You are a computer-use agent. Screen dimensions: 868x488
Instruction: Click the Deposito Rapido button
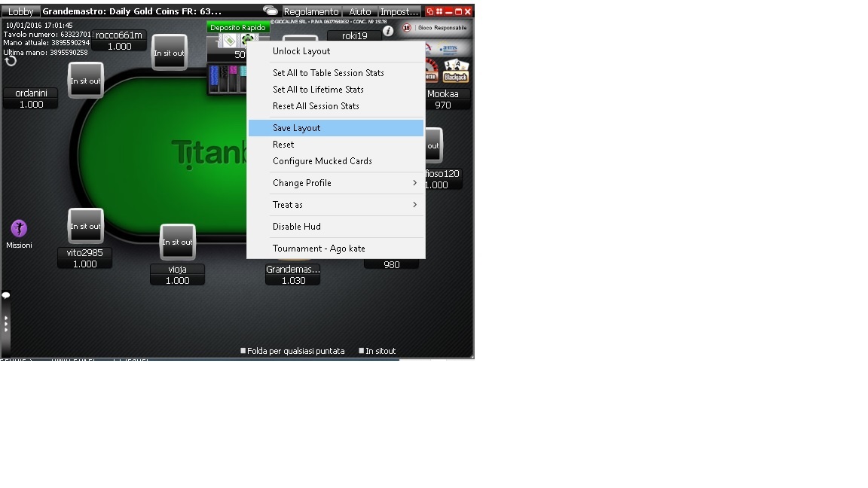click(x=238, y=27)
